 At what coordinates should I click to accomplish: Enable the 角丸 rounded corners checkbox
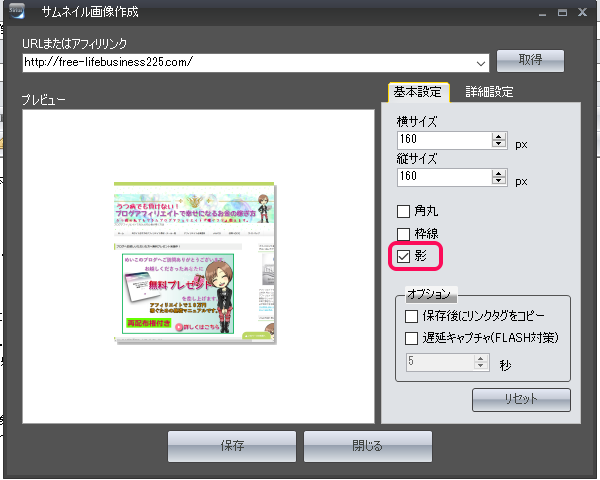pos(404,211)
